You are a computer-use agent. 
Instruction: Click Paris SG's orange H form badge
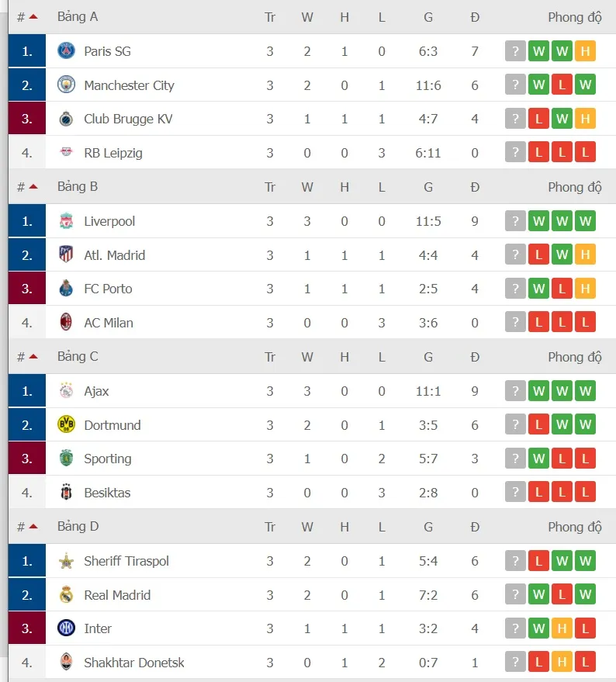tap(585, 51)
